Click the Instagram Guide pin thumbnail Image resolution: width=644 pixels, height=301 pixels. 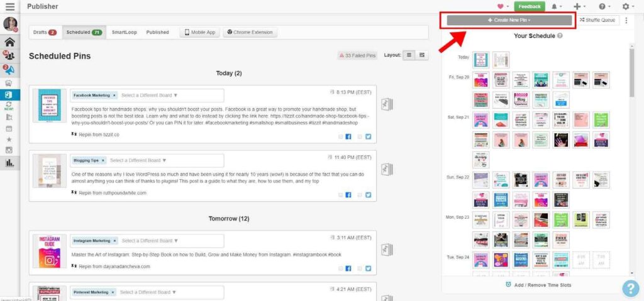point(49,251)
